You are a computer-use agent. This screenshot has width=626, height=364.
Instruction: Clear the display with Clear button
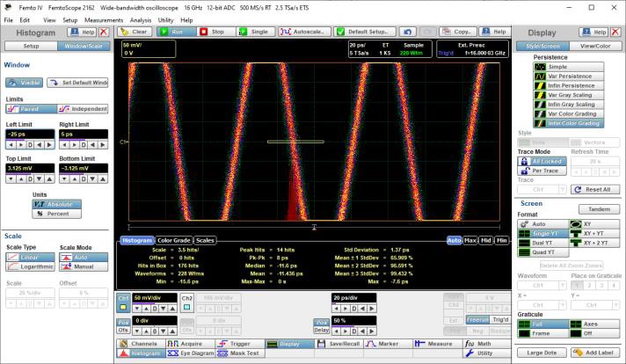click(135, 31)
